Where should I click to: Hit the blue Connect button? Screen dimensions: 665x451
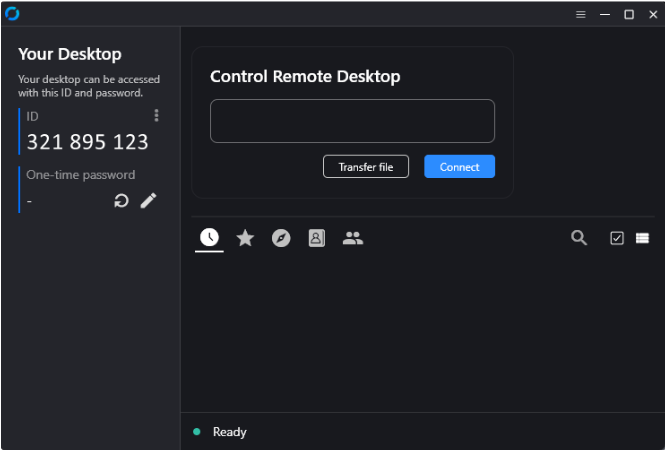[459, 167]
